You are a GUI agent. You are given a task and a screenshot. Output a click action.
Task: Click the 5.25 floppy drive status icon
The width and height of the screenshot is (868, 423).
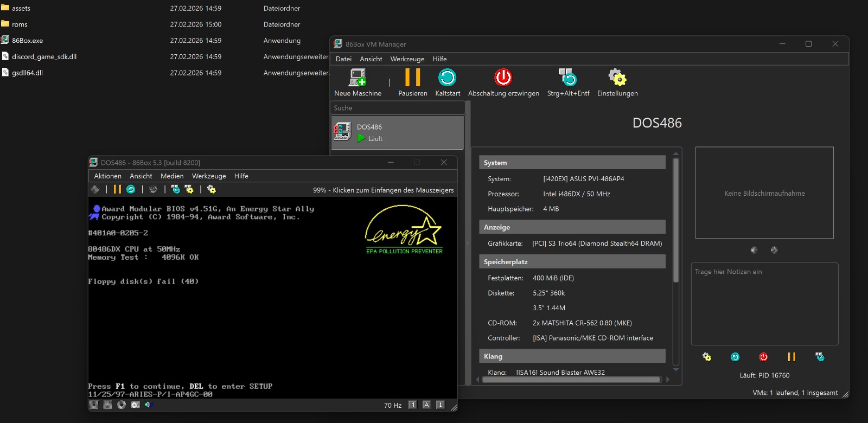click(x=94, y=405)
